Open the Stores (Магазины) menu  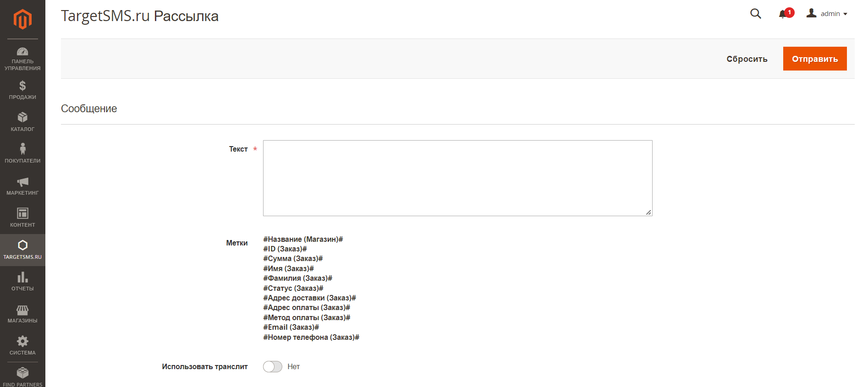click(22, 314)
